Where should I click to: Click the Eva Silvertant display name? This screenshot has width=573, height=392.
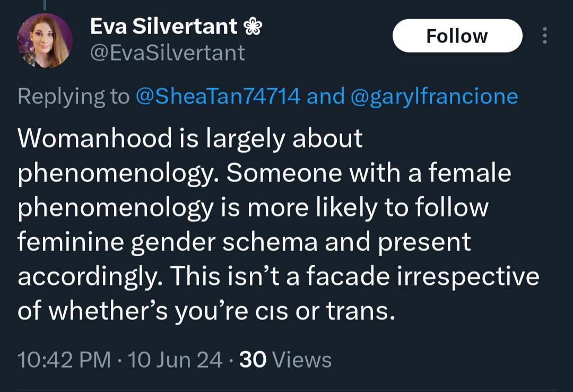164,27
